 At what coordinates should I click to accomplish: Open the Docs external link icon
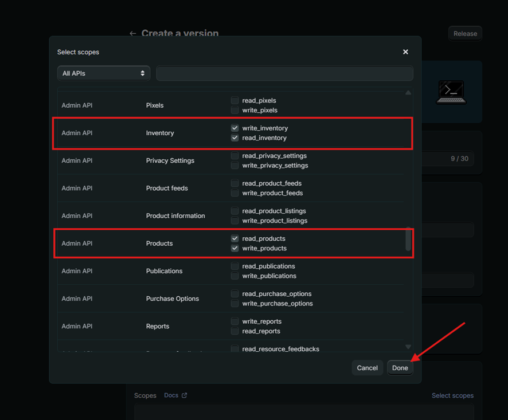184,395
